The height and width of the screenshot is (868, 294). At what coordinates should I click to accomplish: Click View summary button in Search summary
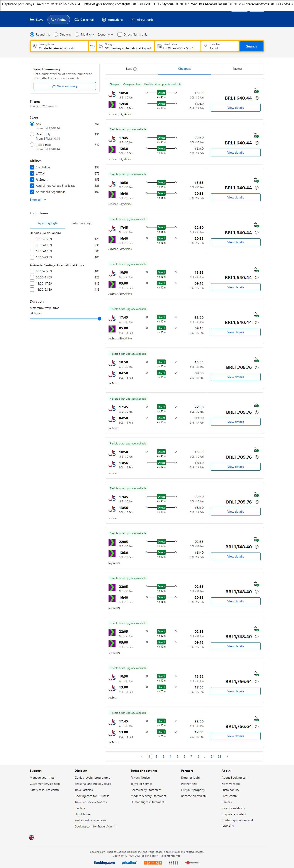[64, 86]
